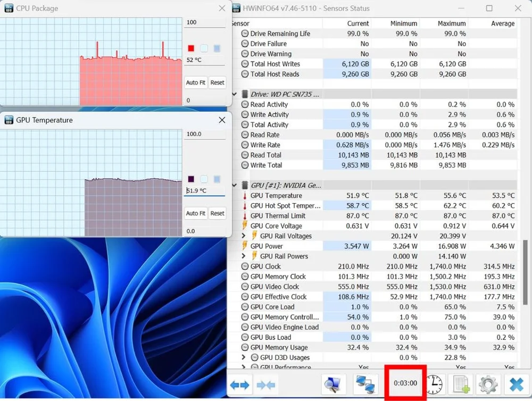
Task: Click Reset in CPU Package window
Action: pos(217,82)
